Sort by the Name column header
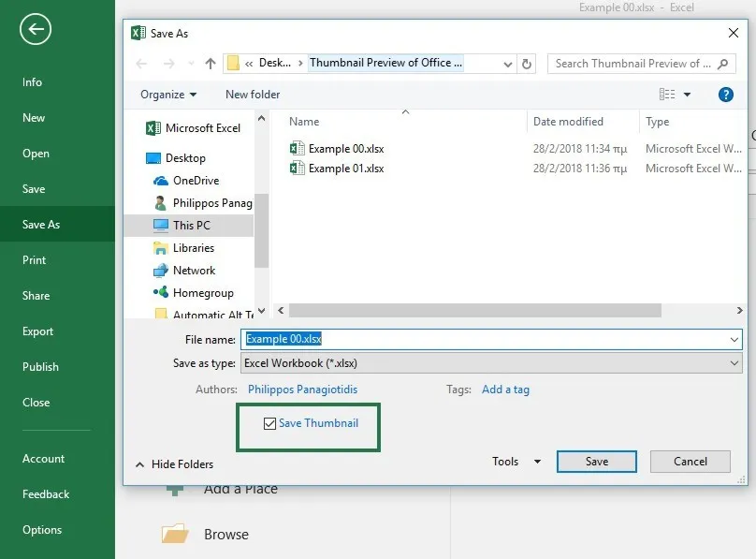Image resolution: width=756 pixels, height=559 pixels. coord(304,122)
